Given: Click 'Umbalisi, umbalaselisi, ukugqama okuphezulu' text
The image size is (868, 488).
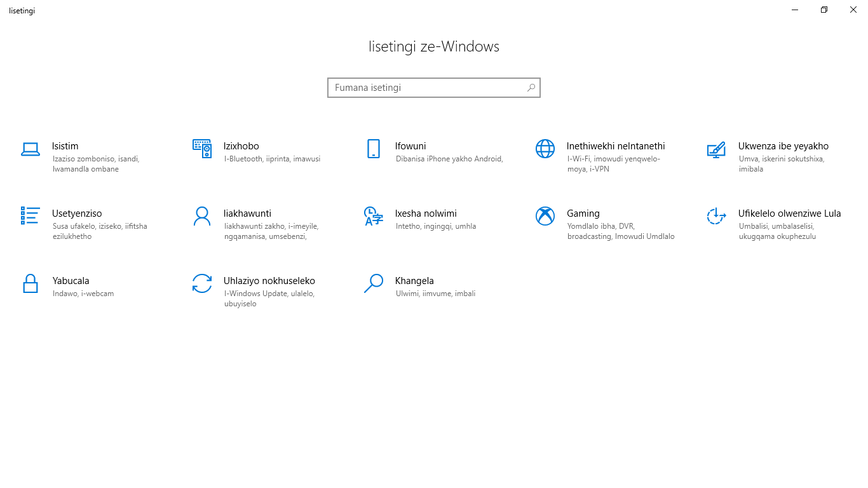Looking at the screenshot, I should (777, 231).
